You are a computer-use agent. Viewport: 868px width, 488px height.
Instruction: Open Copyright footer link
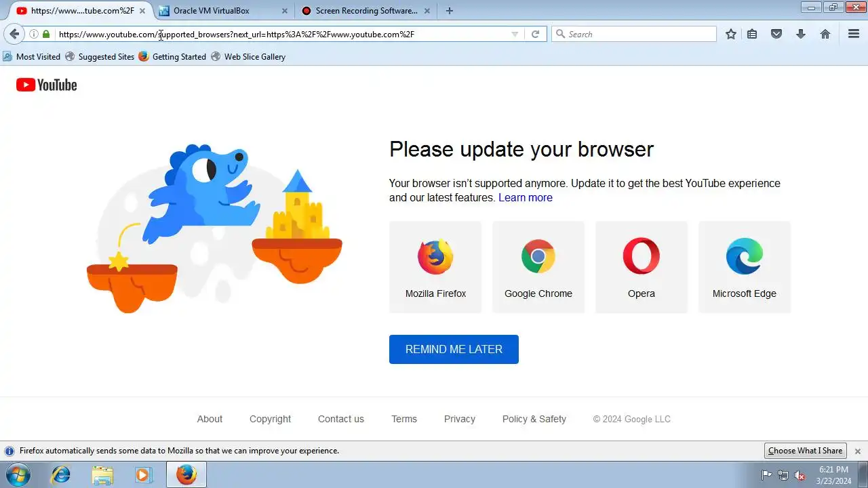click(x=270, y=419)
